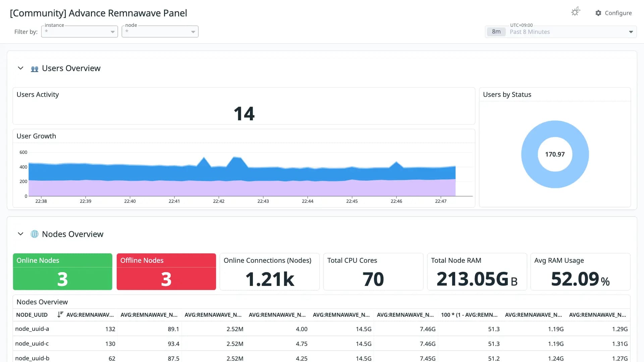Screen dimensions: 644x362
Task: Click the Offline Nodes red tile
Action: [166, 271]
